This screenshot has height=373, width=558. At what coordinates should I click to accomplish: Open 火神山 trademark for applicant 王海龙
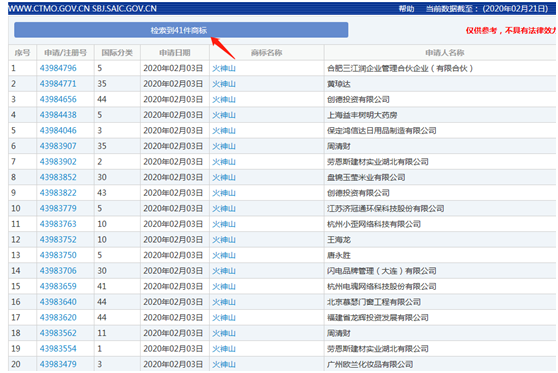pos(224,240)
